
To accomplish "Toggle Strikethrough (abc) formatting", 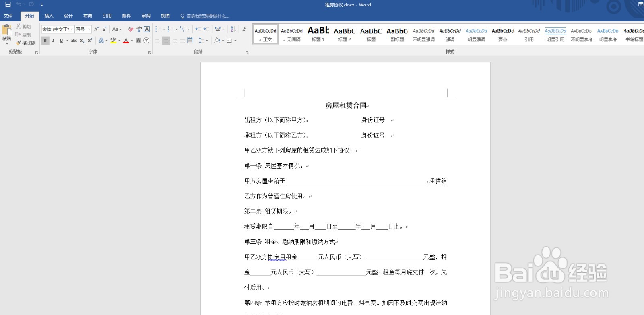I will click(x=74, y=41).
